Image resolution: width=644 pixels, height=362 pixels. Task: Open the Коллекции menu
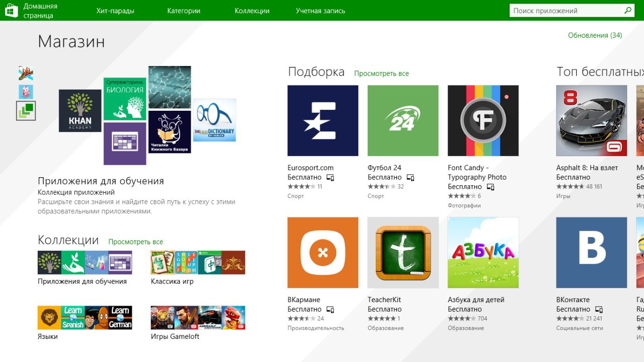tap(252, 11)
